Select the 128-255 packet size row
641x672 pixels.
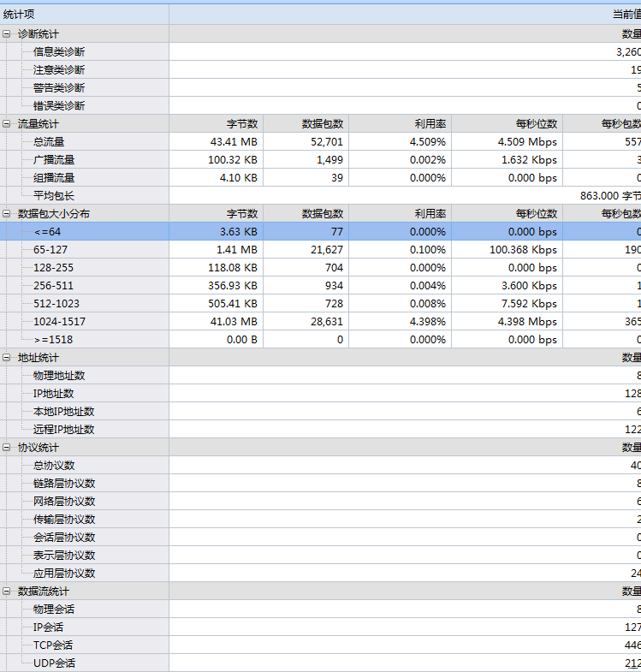pyautogui.click(x=320, y=268)
